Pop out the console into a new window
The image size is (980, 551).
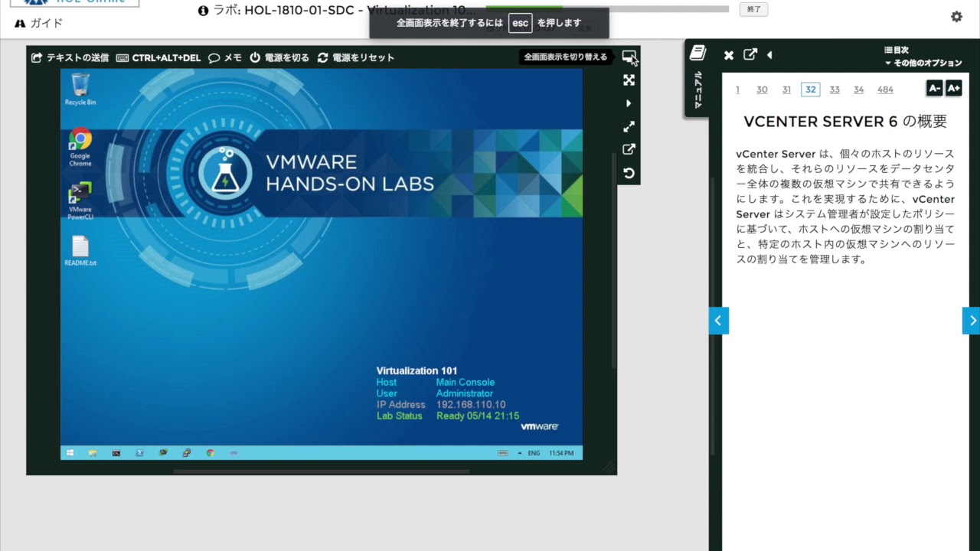point(629,149)
